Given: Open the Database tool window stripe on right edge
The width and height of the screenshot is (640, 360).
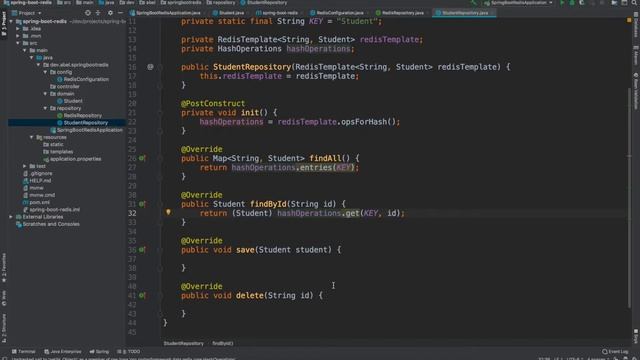Looking at the screenshot, I should coord(636,25).
